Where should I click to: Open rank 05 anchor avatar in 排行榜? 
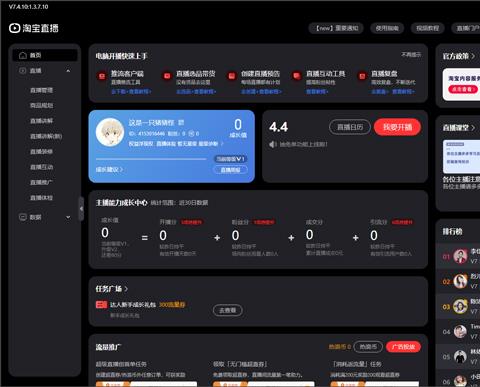pyautogui.click(x=460, y=357)
